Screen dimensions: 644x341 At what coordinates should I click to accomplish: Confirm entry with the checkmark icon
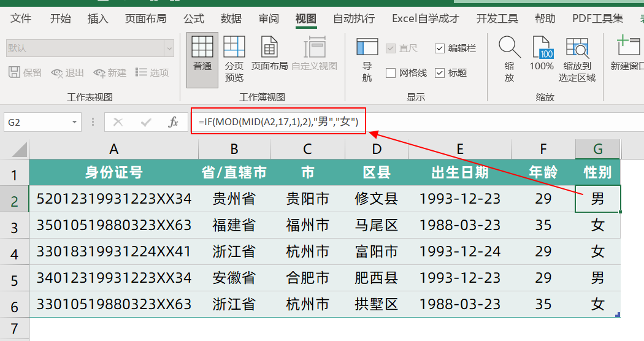pyautogui.click(x=146, y=122)
